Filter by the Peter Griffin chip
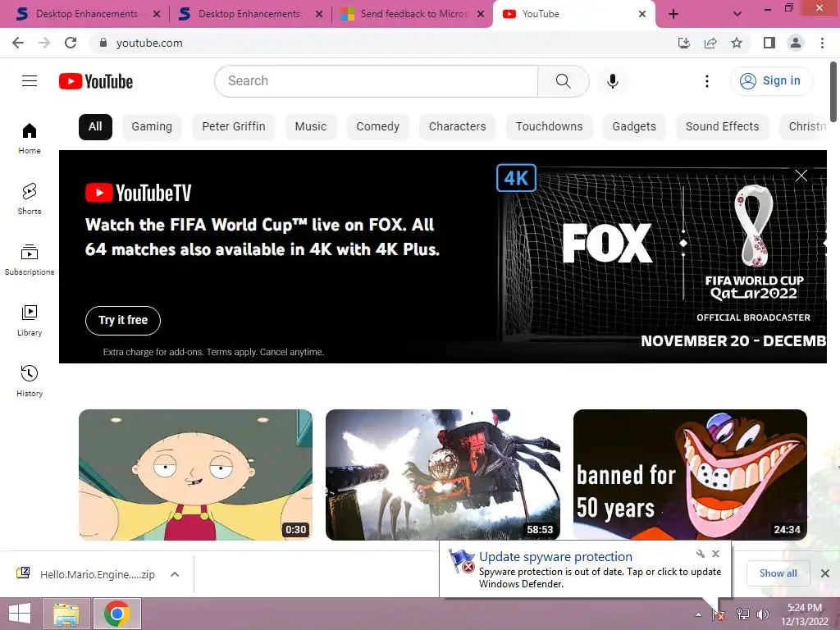The width and height of the screenshot is (840, 630). (234, 127)
